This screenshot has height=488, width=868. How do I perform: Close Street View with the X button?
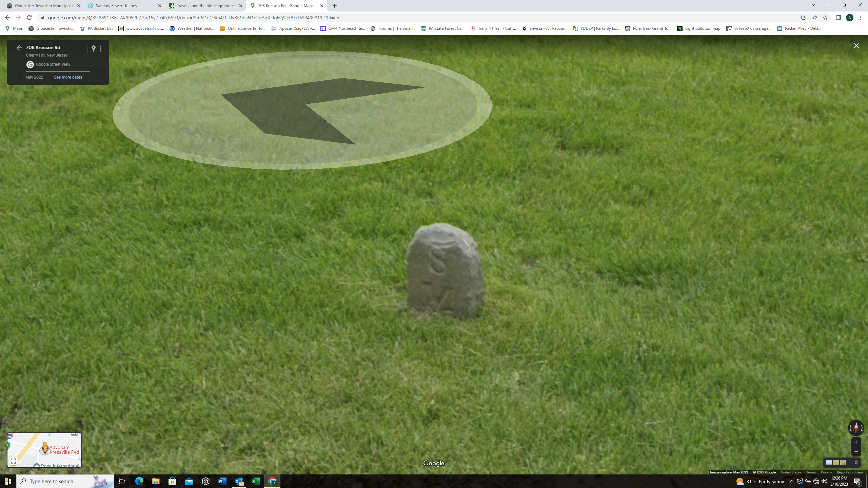[856, 46]
